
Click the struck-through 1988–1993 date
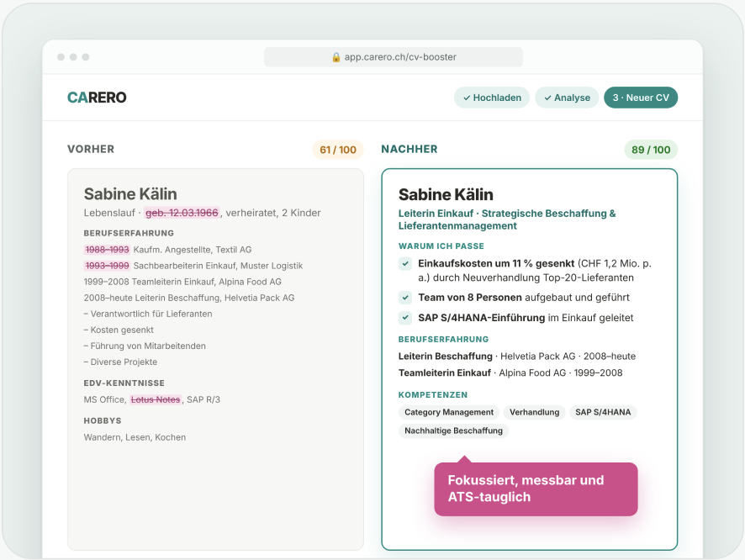point(107,250)
